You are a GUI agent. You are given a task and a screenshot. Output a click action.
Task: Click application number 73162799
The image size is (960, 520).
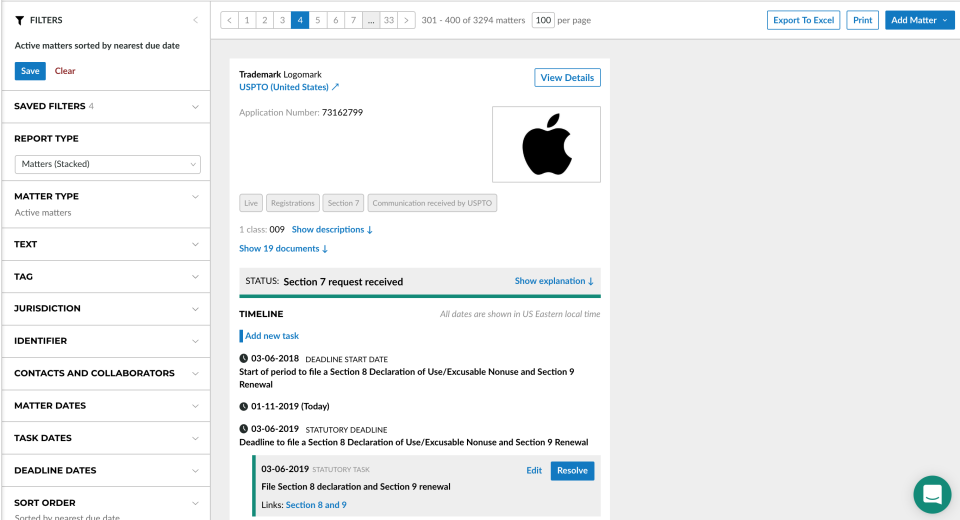point(342,113)
